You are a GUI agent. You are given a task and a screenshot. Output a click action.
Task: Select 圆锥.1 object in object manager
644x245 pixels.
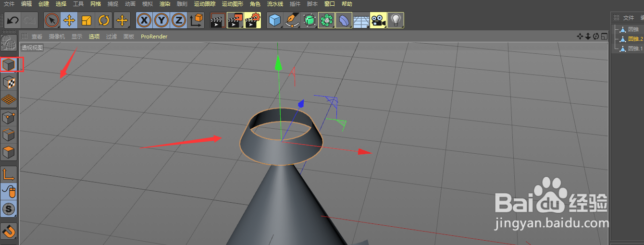(635, 49)
